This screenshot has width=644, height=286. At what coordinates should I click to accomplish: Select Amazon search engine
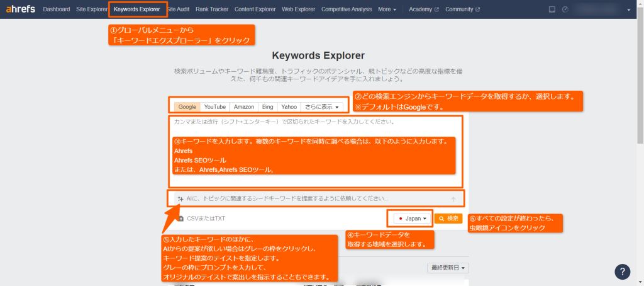(x=244, y=107)
